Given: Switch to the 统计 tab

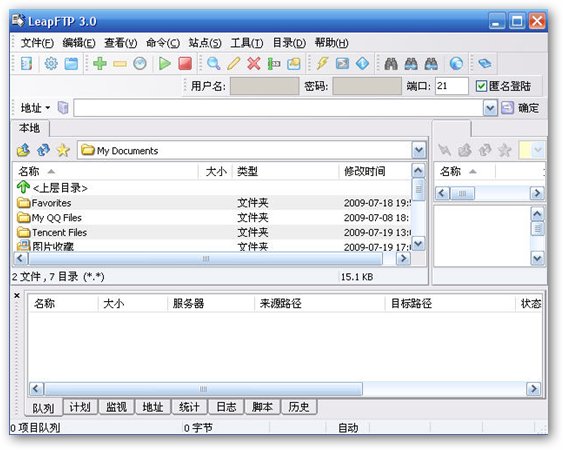Looking at the screenshot, I should (189, 407).
